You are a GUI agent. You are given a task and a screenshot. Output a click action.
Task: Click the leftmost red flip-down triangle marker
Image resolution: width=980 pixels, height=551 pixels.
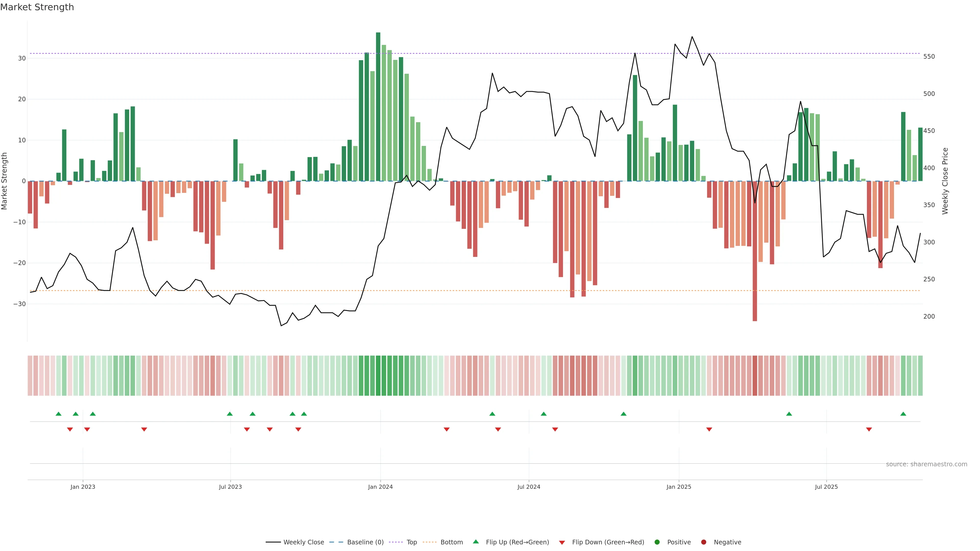70,429
